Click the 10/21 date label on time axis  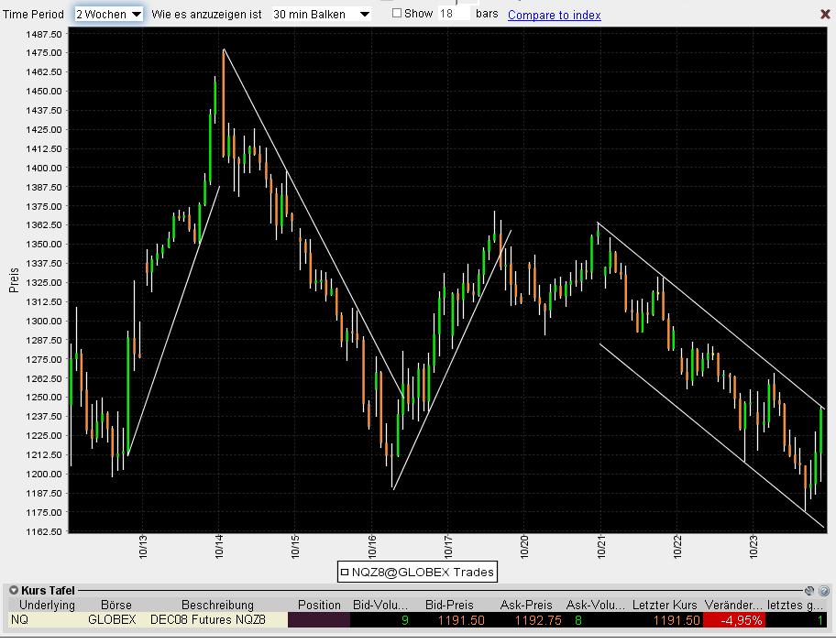(601, 547)
